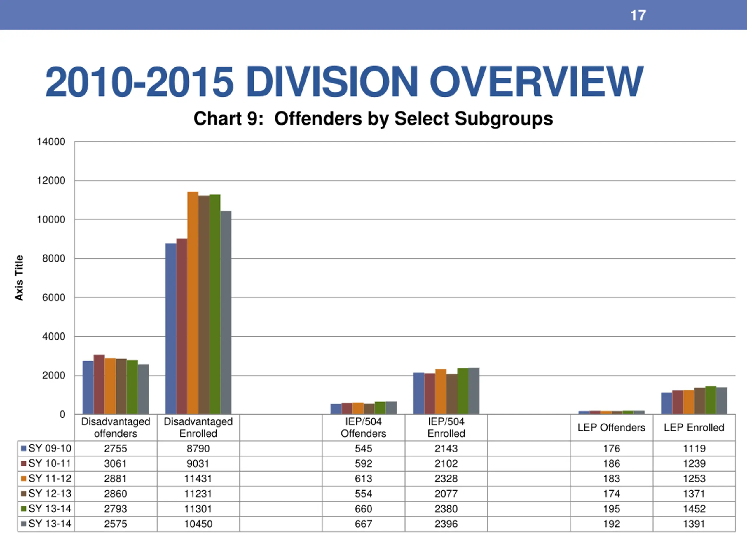Click the SY 12-13 brown legend swatch

(24, 494)
